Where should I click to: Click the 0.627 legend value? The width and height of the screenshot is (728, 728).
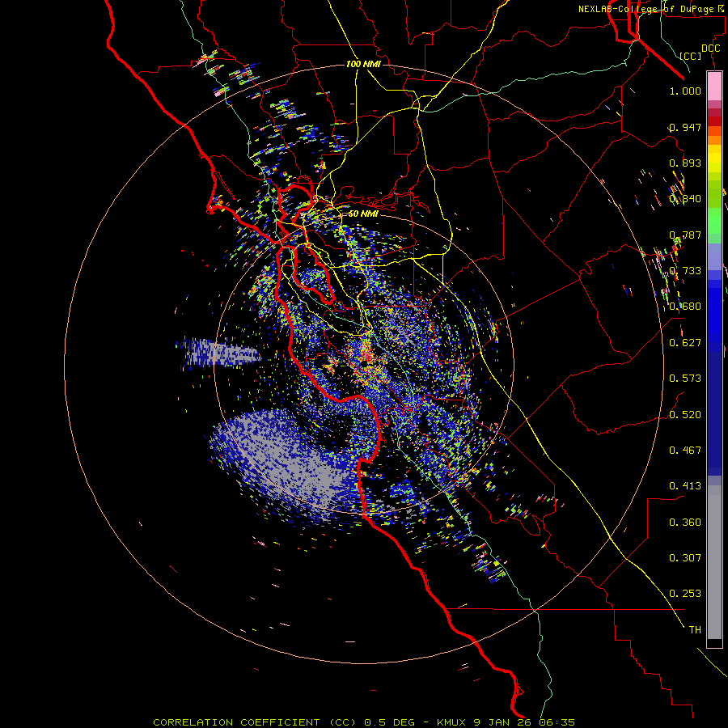point(685,343)
